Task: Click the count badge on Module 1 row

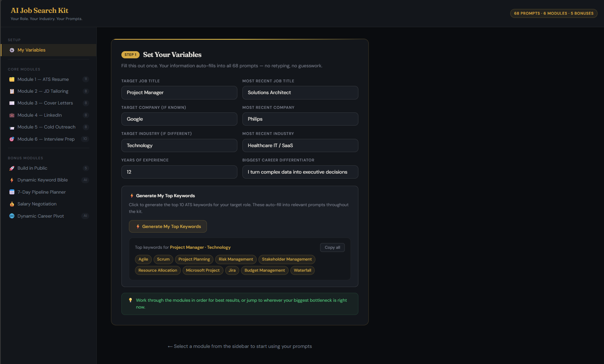Action: pos(86,79)
